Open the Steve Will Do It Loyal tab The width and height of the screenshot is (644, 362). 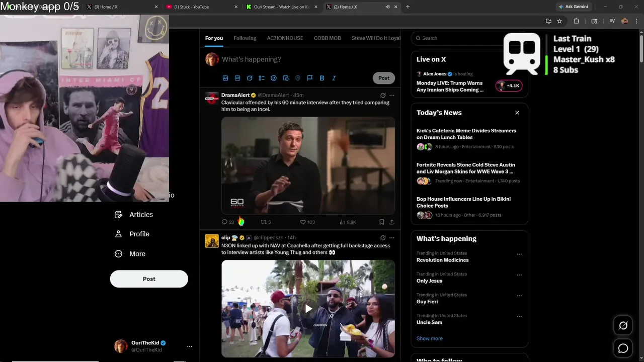click(x=376, y=38)
